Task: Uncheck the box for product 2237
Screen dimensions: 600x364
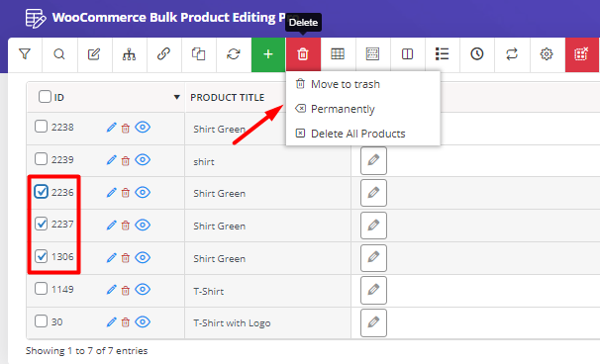Action: point(41,224)
